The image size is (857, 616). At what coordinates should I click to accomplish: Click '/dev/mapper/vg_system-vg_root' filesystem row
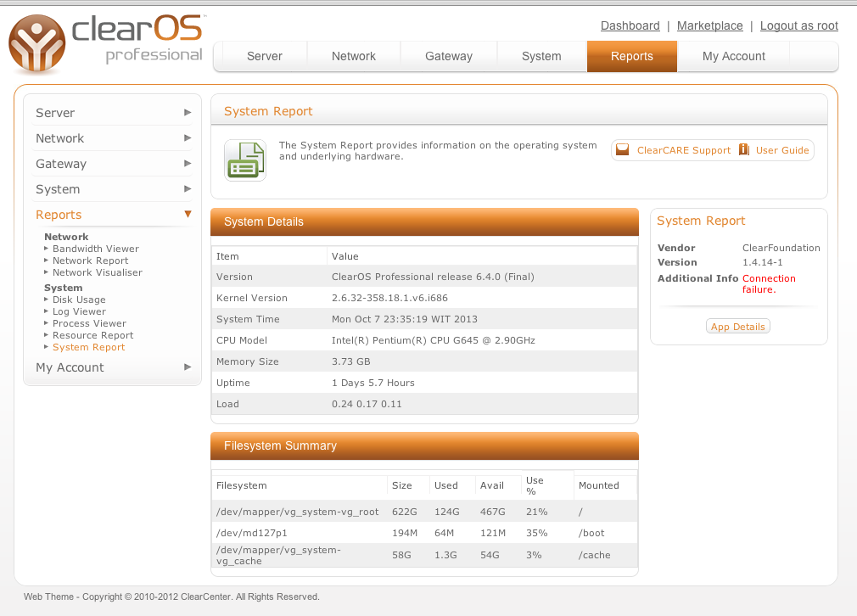tap(424, 512)
